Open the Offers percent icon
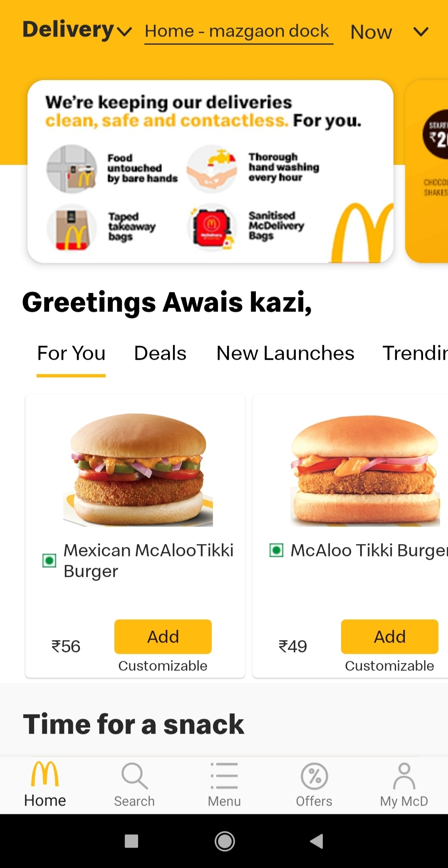This screenshot has width=448, height=868. (x=314, y=776)
